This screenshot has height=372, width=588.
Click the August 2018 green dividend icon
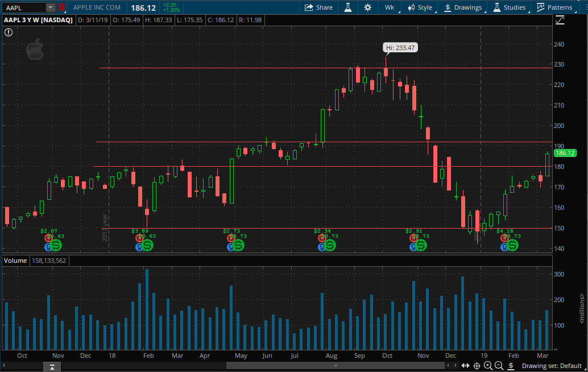point(330,245)
